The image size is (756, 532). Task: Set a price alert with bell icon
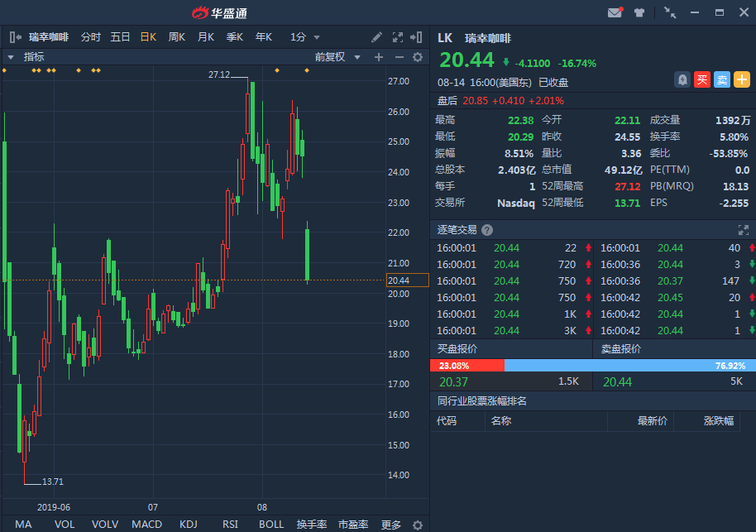tap(682, 79)
